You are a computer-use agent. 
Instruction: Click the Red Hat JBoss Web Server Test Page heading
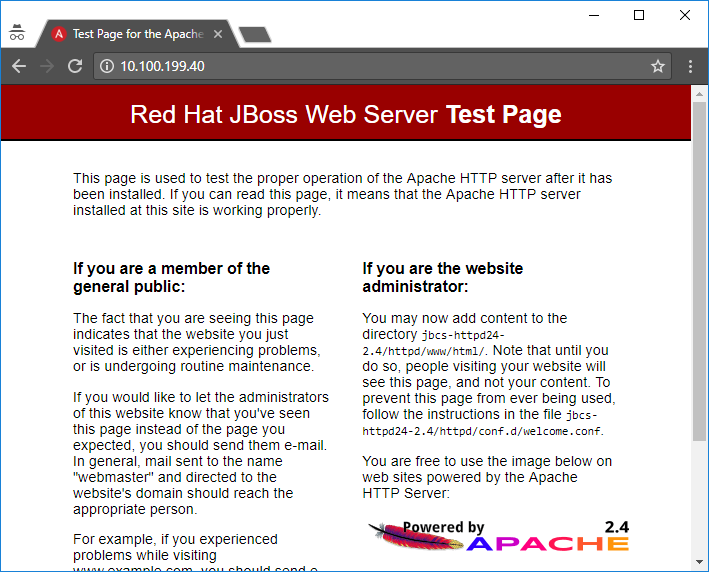click(x=346, y=114)
